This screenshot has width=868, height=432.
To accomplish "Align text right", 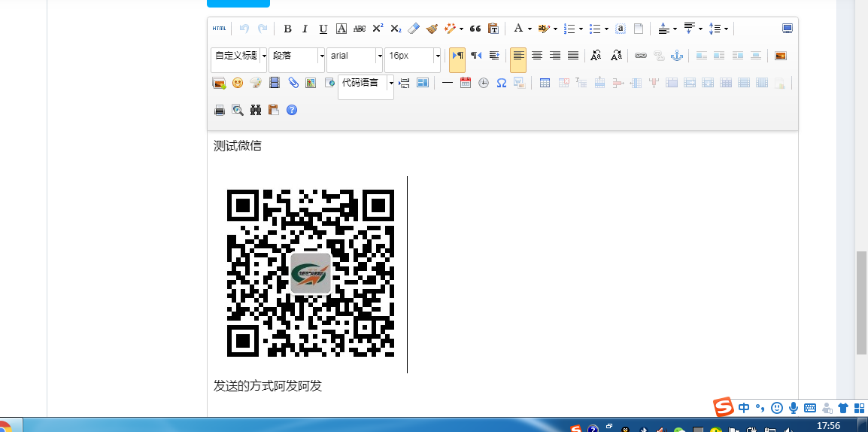I will (555, 56).
